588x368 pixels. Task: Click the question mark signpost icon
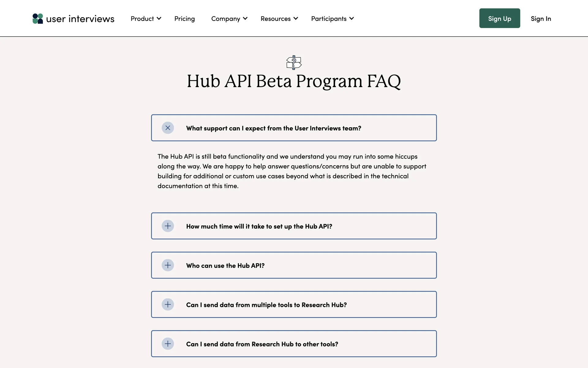(294, 63)
